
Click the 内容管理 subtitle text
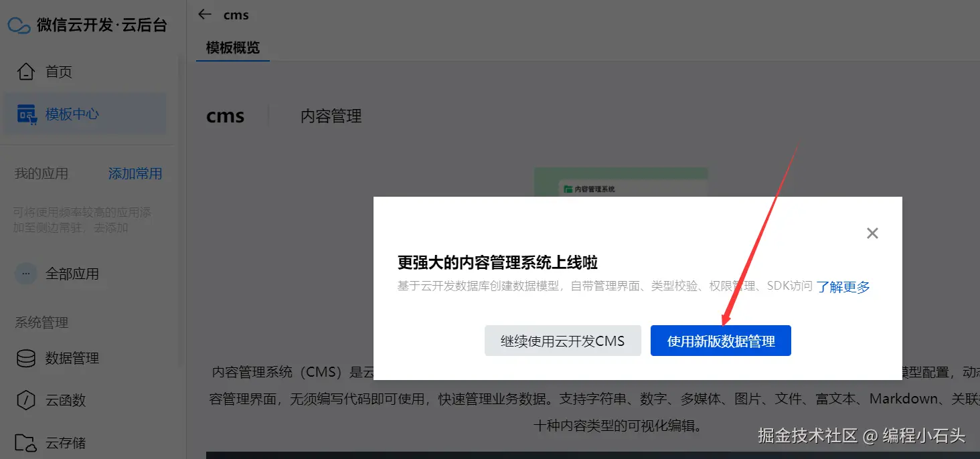point(331,116)
